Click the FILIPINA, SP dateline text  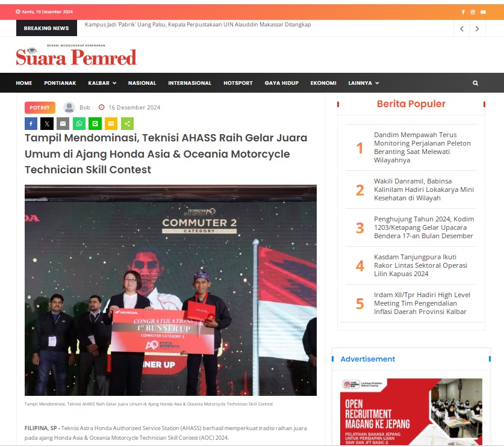click(41, 428)
